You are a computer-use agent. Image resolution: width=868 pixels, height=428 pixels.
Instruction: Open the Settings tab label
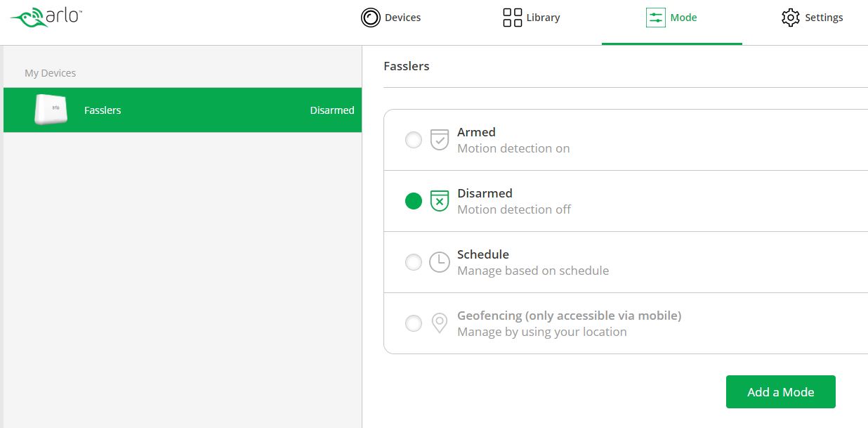[x=824, y=18]
